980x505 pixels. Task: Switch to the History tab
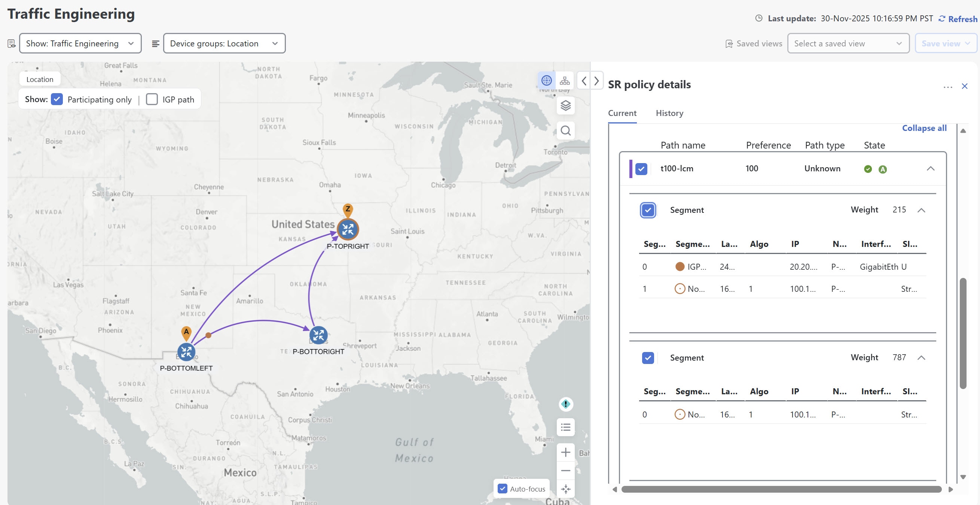[669, 113]
